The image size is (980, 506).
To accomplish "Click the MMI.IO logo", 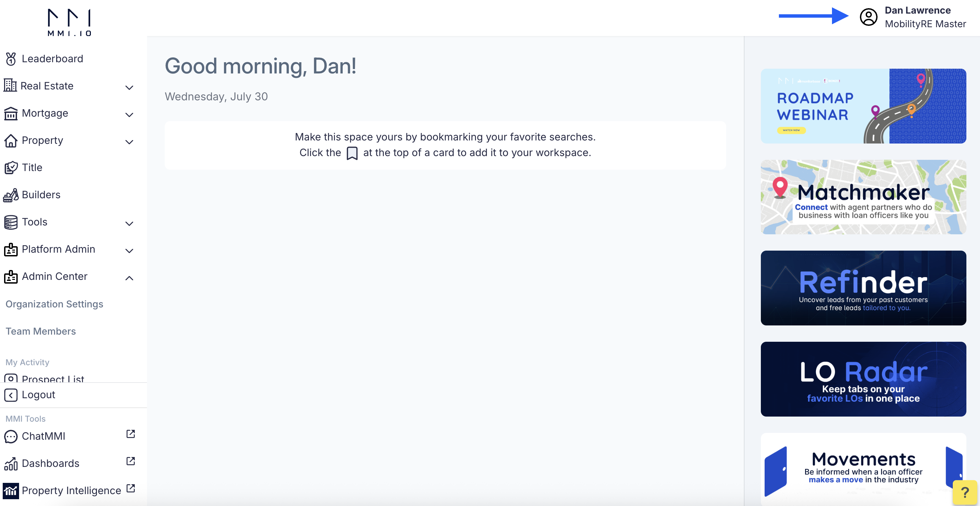I will [69, 22].
